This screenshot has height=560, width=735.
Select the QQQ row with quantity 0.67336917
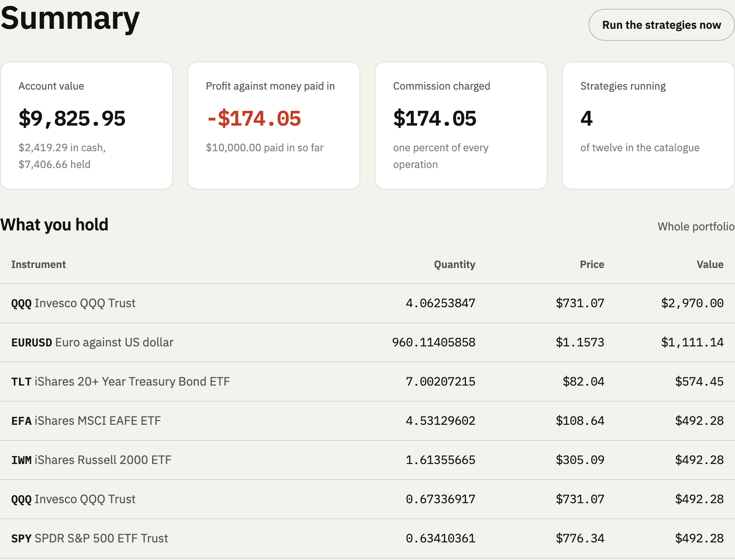point(367,499)
